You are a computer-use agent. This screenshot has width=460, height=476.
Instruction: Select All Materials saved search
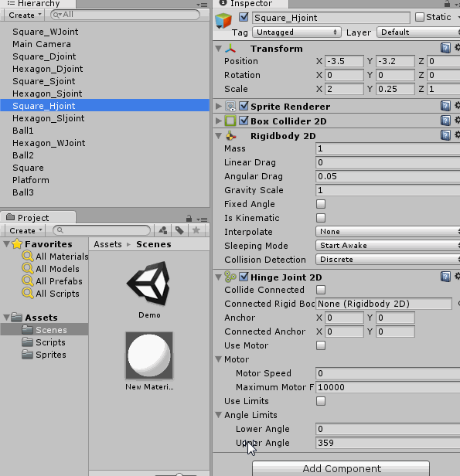(x=55, y=257)
